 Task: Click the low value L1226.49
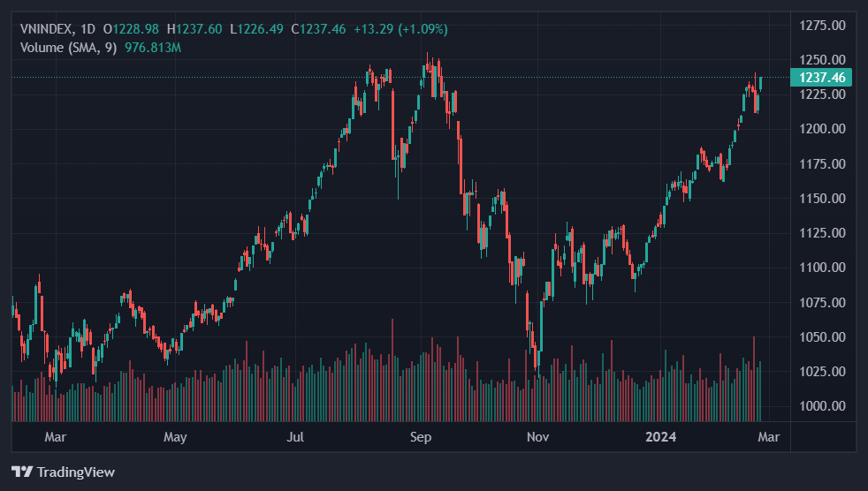click(x=256, y=29)
